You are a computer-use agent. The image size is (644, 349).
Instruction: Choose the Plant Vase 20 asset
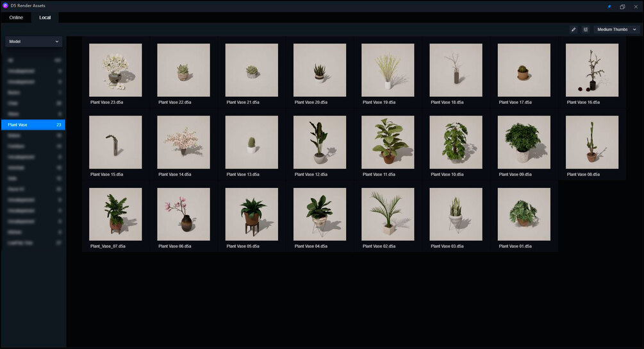[320, 71]
